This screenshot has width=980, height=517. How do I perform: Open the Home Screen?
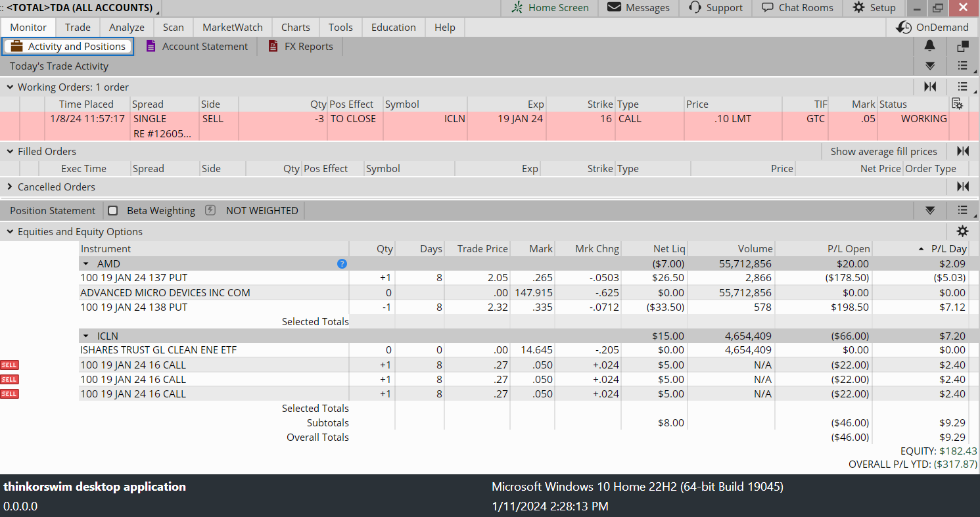pyautogui.click(x=549, y=8)
